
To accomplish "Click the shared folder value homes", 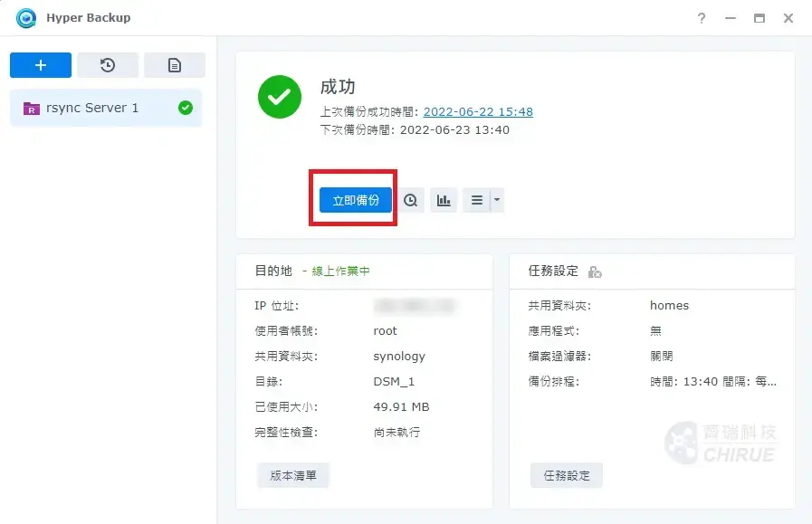I will [x=669, y=306].
